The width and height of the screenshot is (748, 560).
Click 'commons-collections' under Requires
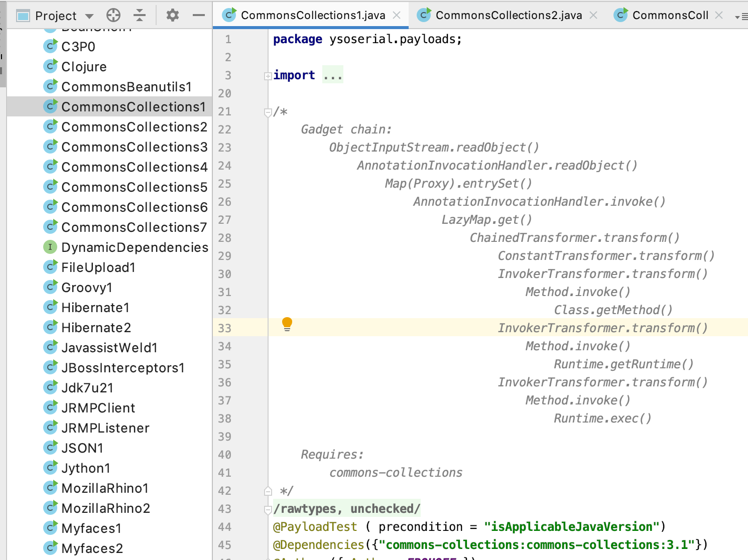point(396,473)
